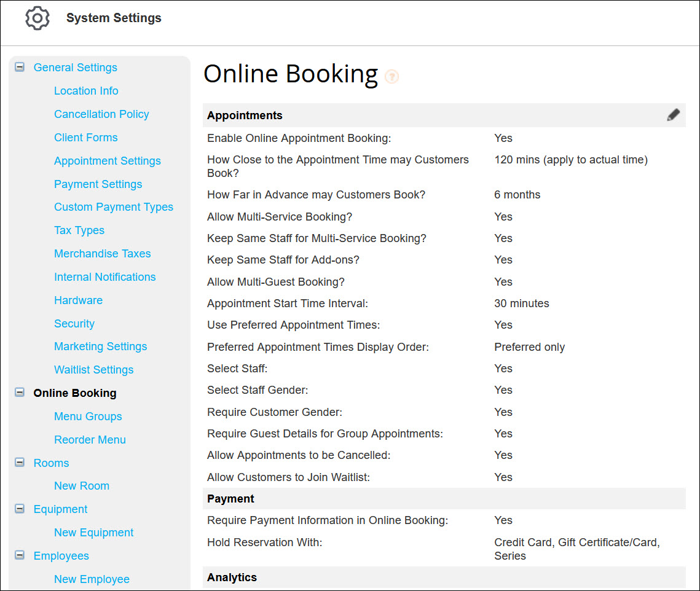Image resolution: width=700 pixels, height=591 pixels.
Task: Collapse the Online Booking section
Action: (x=19, y=393)
